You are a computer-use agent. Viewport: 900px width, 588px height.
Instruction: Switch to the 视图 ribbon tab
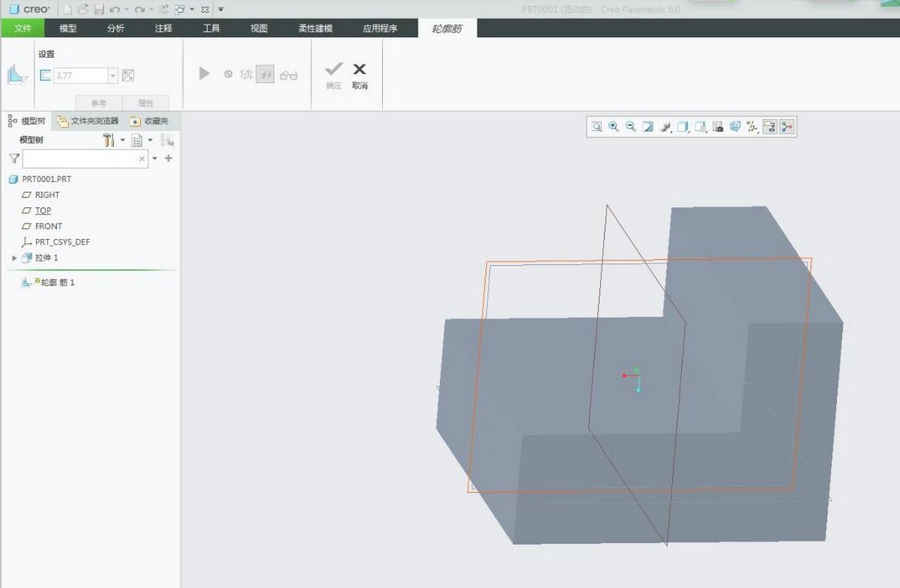pyautogui.click(x=259, y=29)
